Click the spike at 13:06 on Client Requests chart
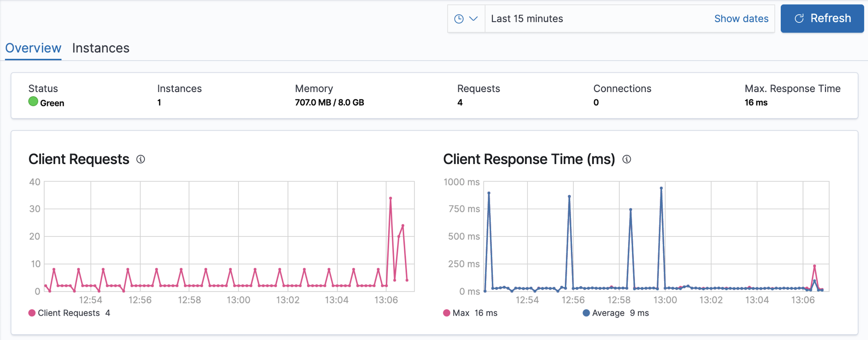The height and width of the screenshot is (340, 868). (390, 198)
